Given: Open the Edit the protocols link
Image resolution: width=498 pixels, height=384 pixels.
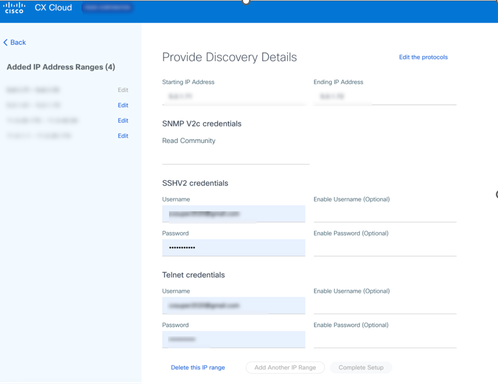Looking at the screenshot, I should pos(423,57).
